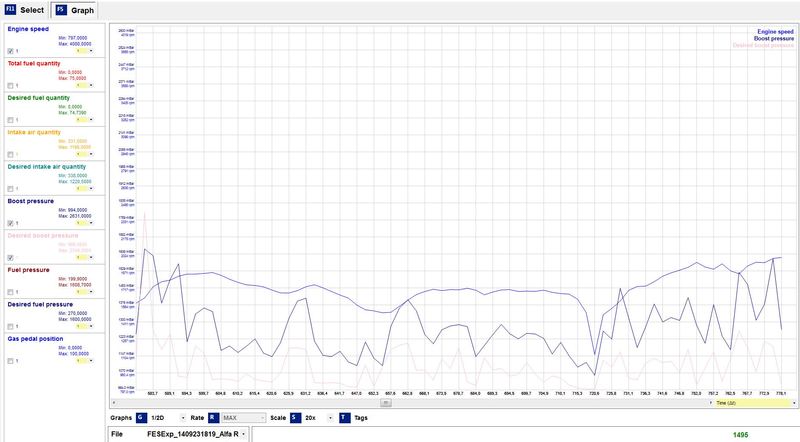Image resolution: width=800 pixels, height=442 pixels.
Task: Click the F5 key icon beside Graph
Action: coord(60,9)
